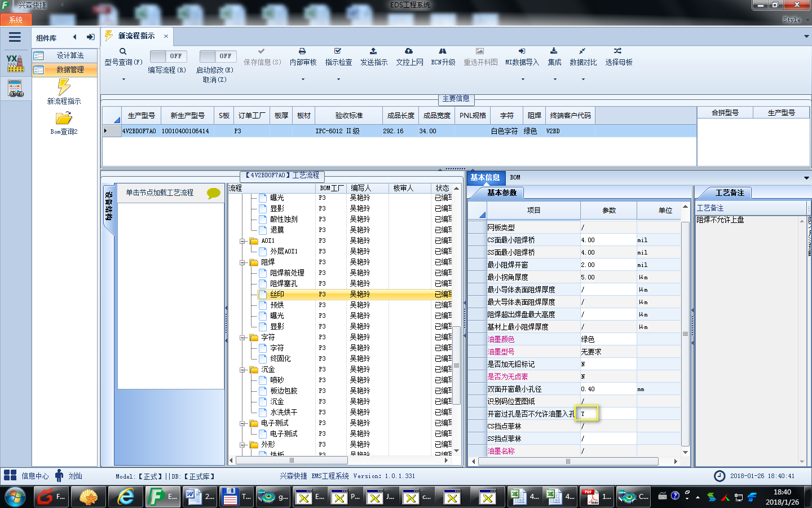Click the Style dropdown at top right
The height and width of the screenshot is (508, 812).
pos(795,20)
